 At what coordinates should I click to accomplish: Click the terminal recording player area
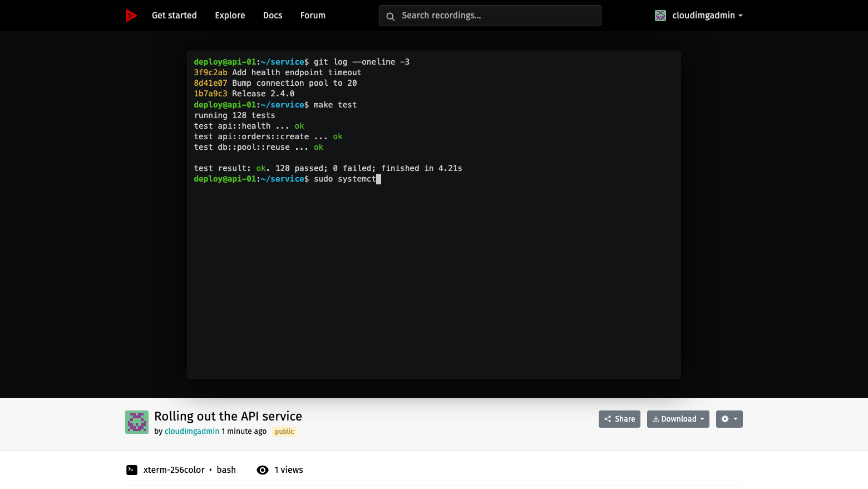click(434, 215)
